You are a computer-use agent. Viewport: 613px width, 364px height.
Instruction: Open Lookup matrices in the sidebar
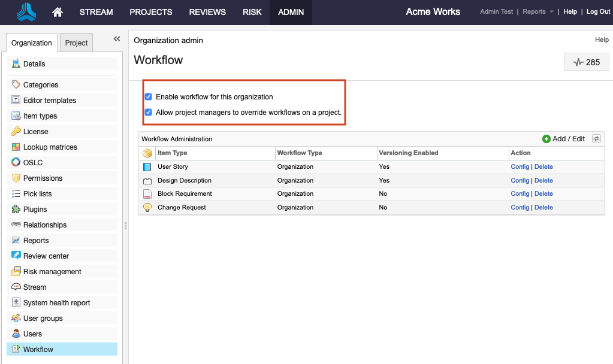click(x=62, y=147)
